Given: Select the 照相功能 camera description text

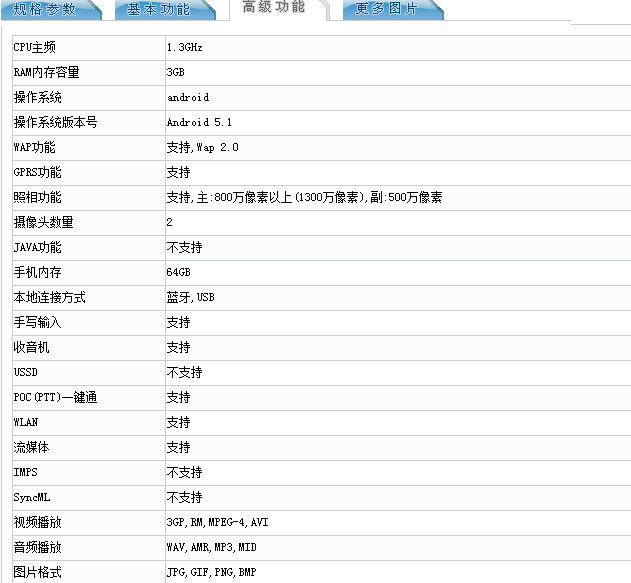Looking at the screenshot, I should click(x=304, y=198).
